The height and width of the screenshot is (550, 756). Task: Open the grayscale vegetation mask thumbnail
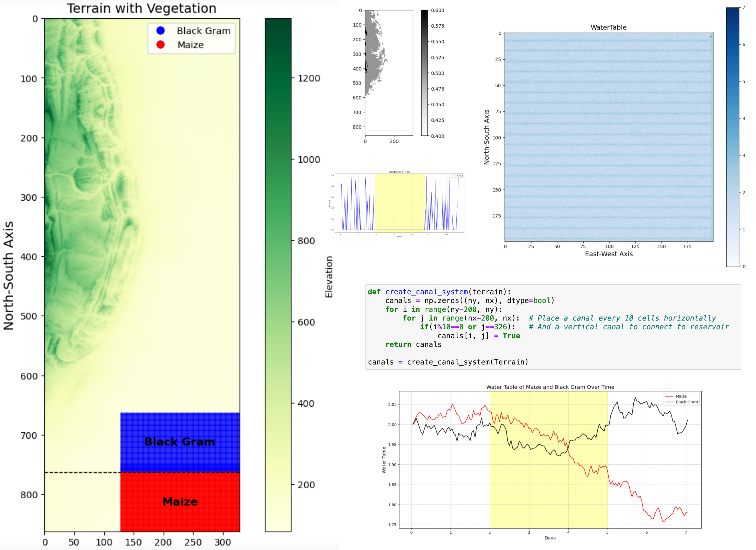[x=389, y=73]
